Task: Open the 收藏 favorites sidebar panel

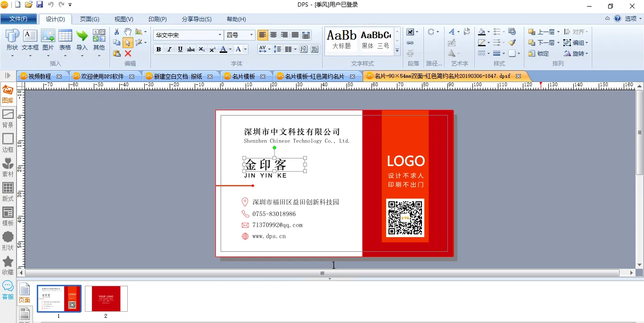Action: 8,265
